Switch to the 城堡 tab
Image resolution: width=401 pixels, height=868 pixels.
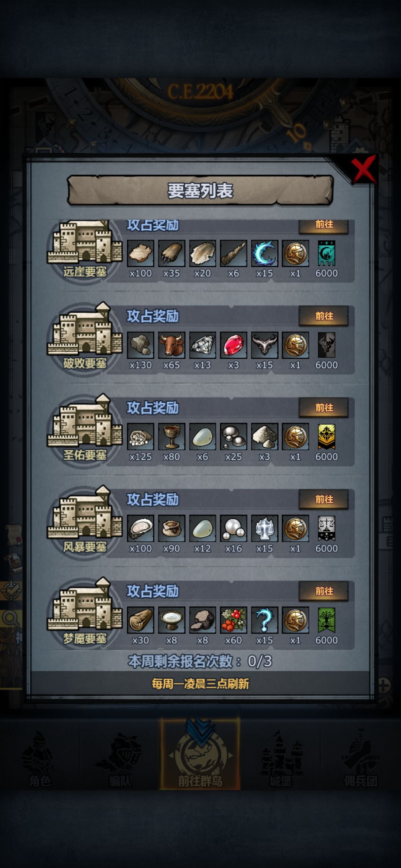point(281,757)
